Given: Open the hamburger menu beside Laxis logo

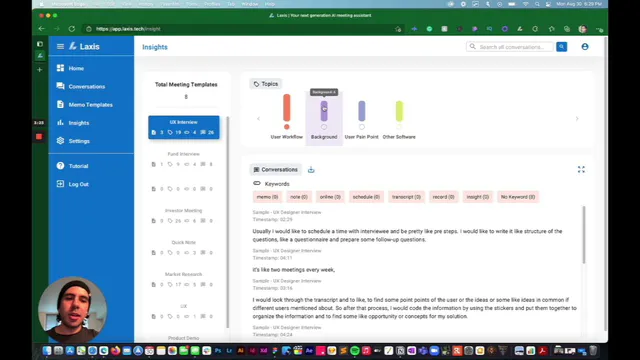Looking at the screenshot, I should [60, 47].
